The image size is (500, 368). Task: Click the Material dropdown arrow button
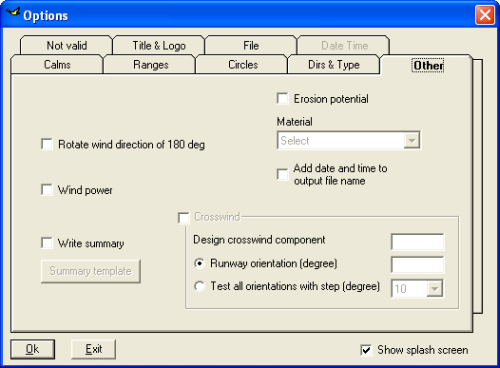pyautogui.click(x=412, y=141)
